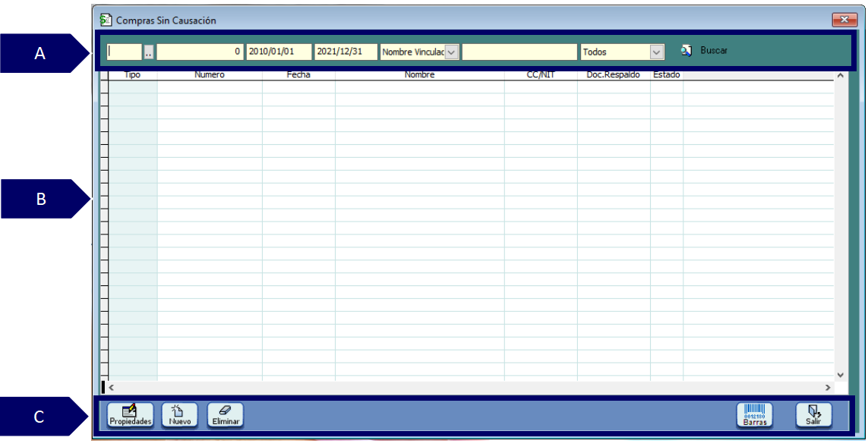Click vertical scrollbar up arrow
868x447 pixels.
(x=840, y=75)
